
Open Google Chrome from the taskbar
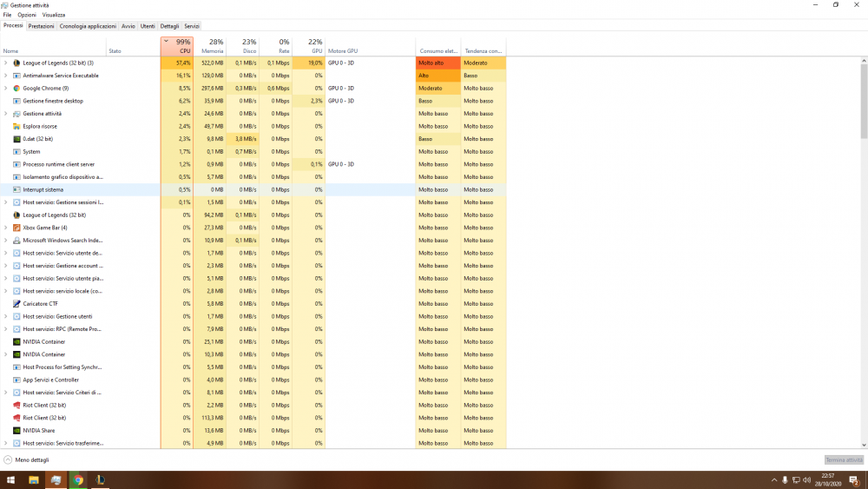pyautogui.click(x=78, y=480)
